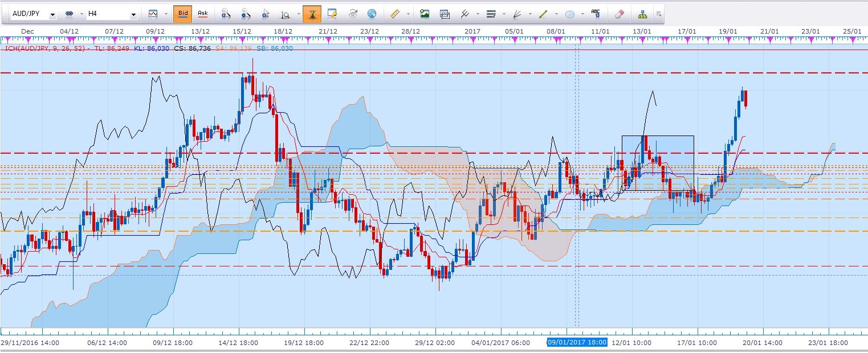Expand the pitchfork tool dropdown arrow

pos(478,13)
